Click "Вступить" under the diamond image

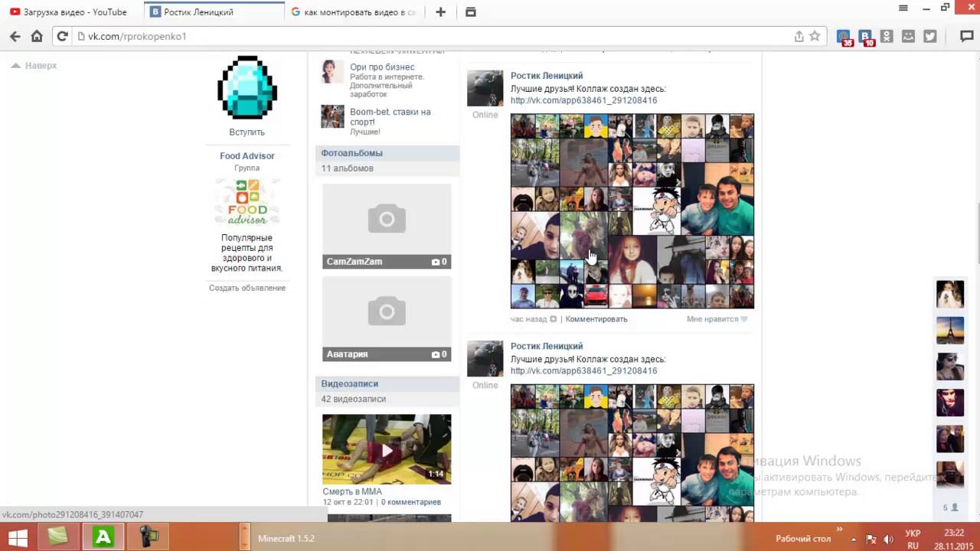click(x=247, y=132)
